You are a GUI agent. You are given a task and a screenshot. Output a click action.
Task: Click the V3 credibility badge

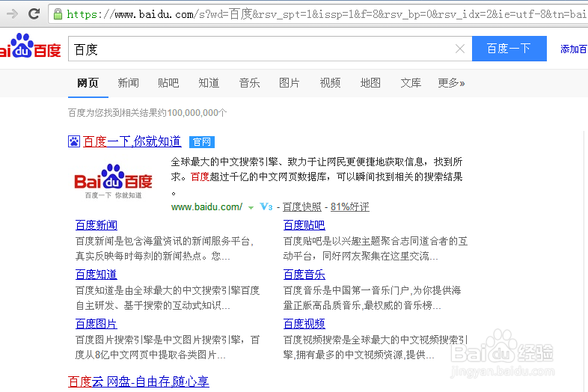coord(266,206)
